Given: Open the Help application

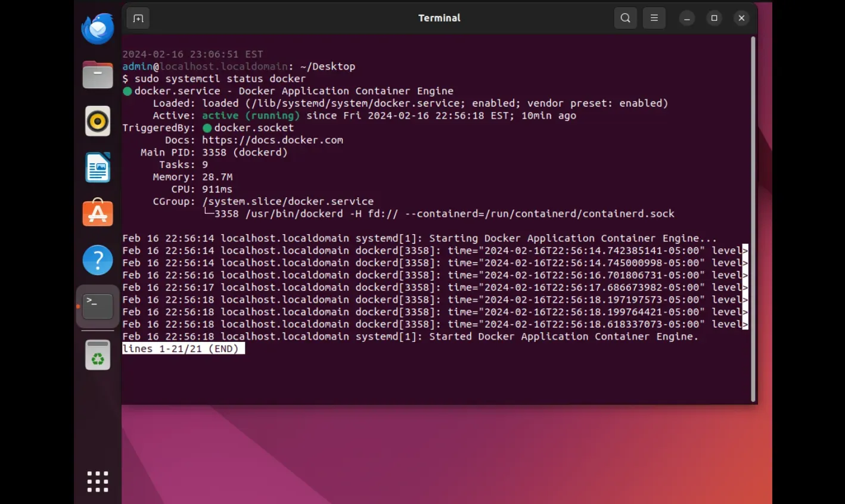Looking at the screenshot, I should click(x=97, y=260).
